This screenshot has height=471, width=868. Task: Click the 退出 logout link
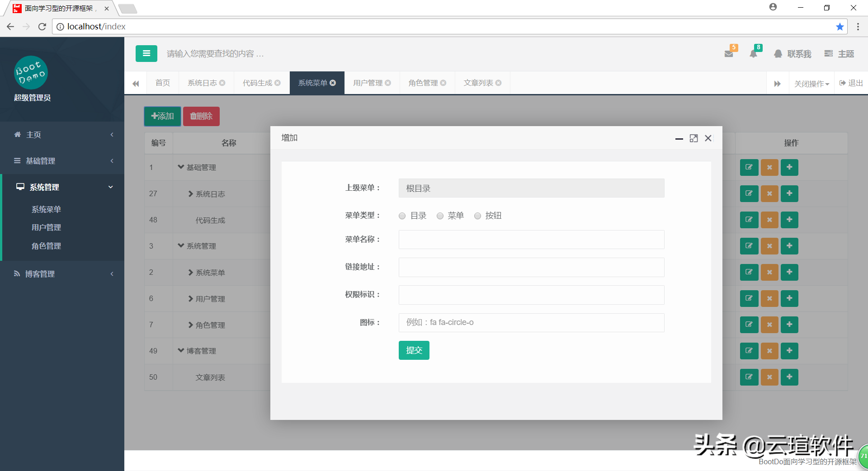[x=851, y=83]
